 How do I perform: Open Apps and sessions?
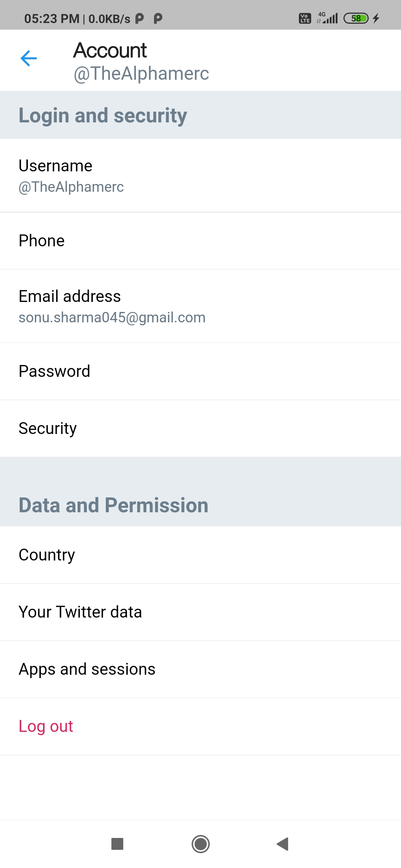200,669
